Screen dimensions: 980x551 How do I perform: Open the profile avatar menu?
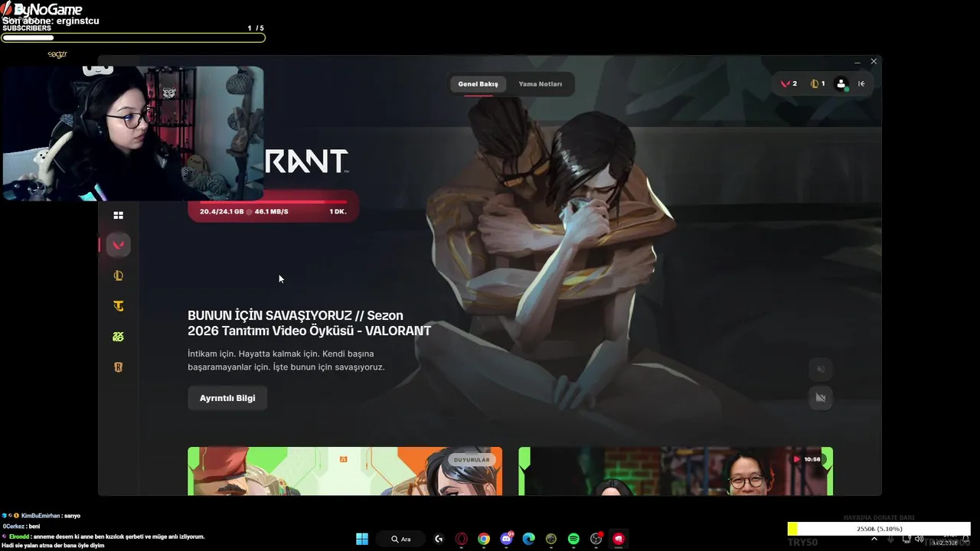[841, 84]
